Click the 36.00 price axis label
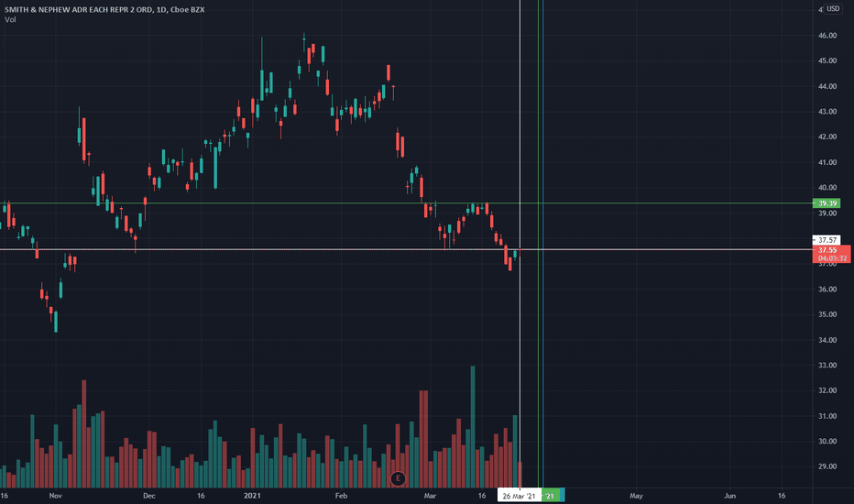Viewport: 854px width, 504px height. pos(827,290)
